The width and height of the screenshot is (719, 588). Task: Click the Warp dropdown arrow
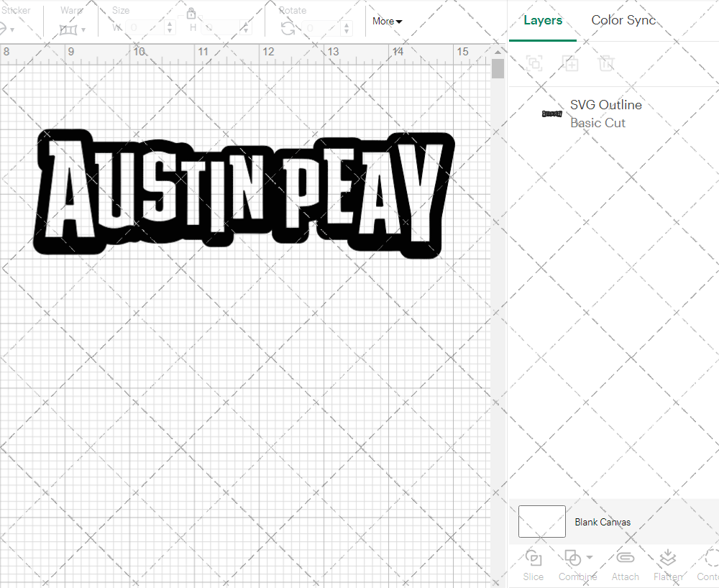click(x=83, y=30)
